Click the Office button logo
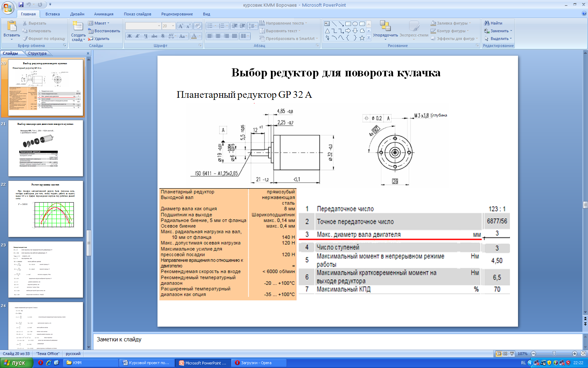Screen dimensions: 588x368 [8, 7]
